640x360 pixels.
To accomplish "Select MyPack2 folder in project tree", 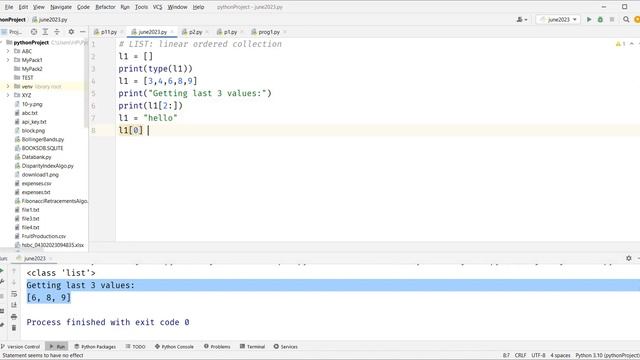I will 32,69.
